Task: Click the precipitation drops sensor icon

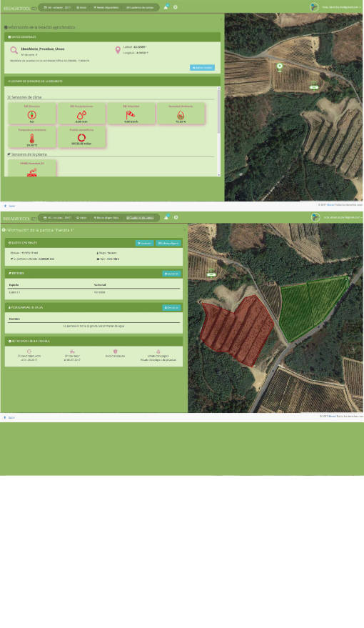Action: coord(81,115)
